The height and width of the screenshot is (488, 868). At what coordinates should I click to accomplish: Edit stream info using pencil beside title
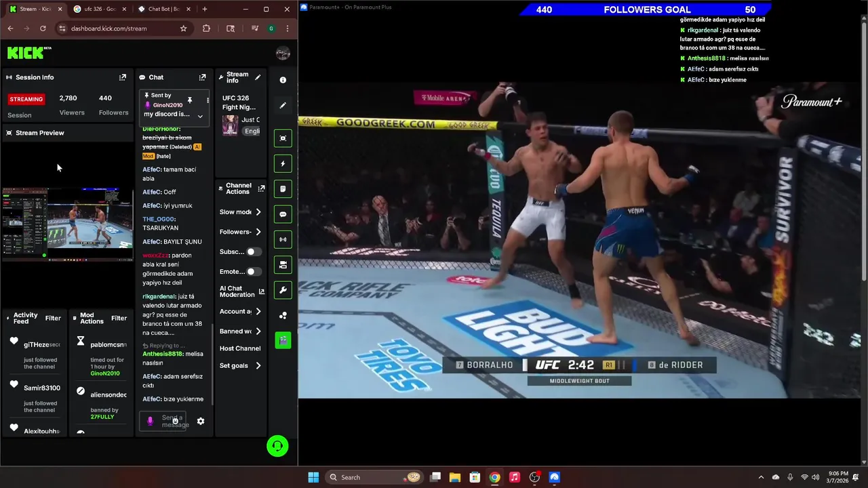click(258, 77)
